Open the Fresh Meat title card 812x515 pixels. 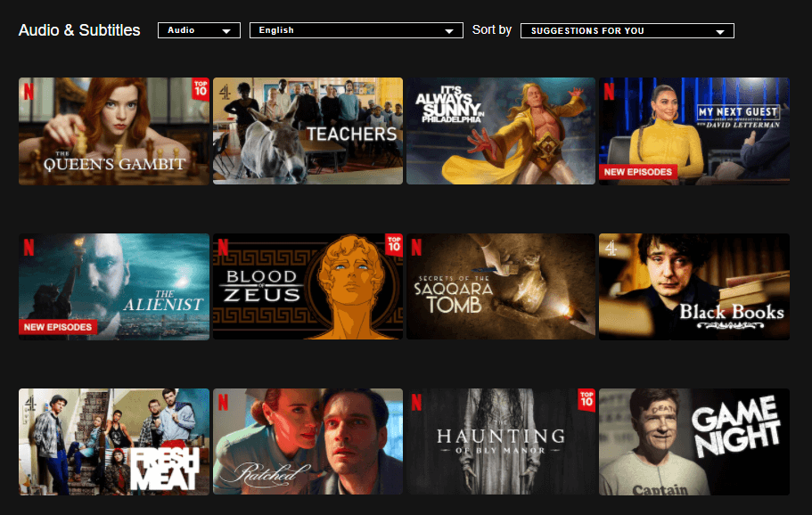pyautogui.click(x=114, y=442)
